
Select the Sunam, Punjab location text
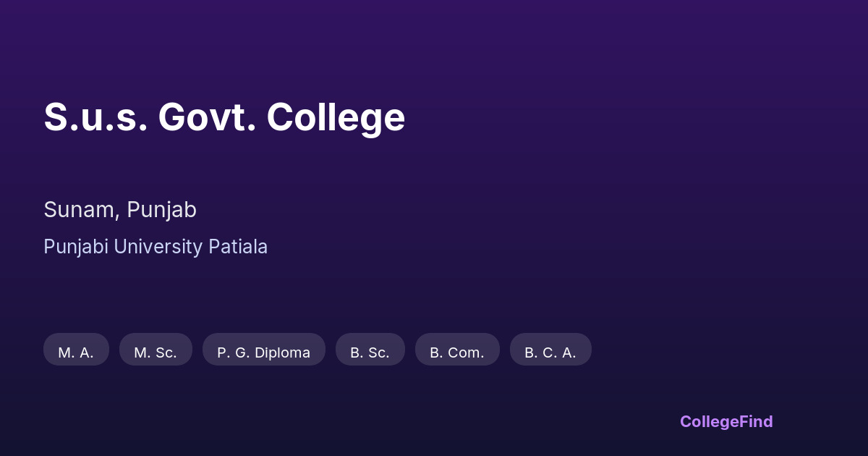[x=120, y=210]
